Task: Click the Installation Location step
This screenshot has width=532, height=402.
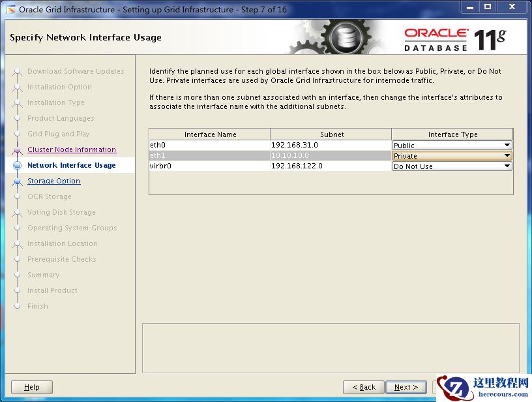Action: point(63,243)
